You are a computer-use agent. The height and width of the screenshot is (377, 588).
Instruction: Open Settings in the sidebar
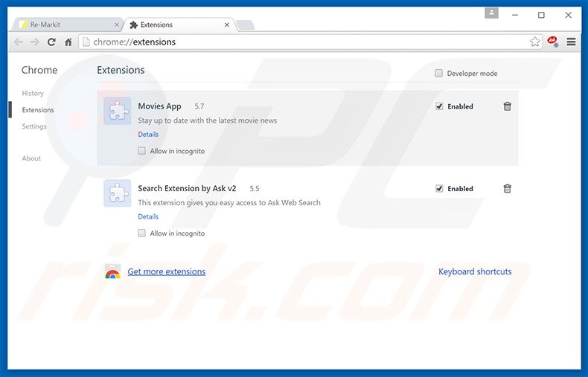pos(34,126)
